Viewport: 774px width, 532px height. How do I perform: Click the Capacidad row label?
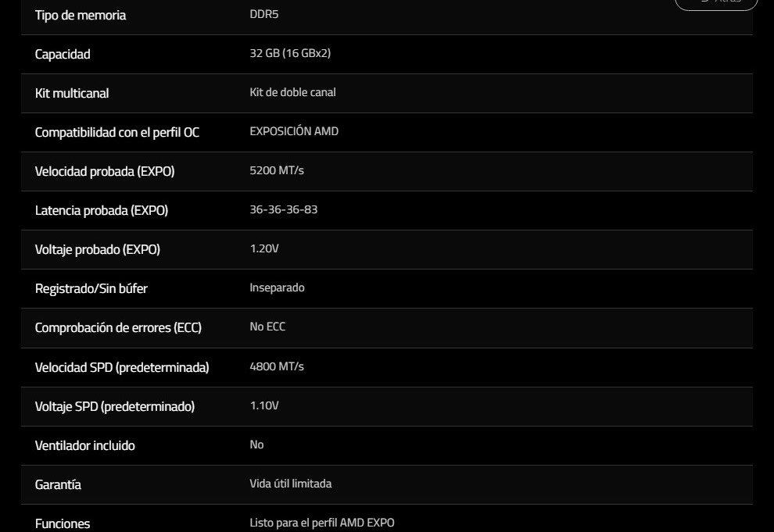[x=63, y=54]
